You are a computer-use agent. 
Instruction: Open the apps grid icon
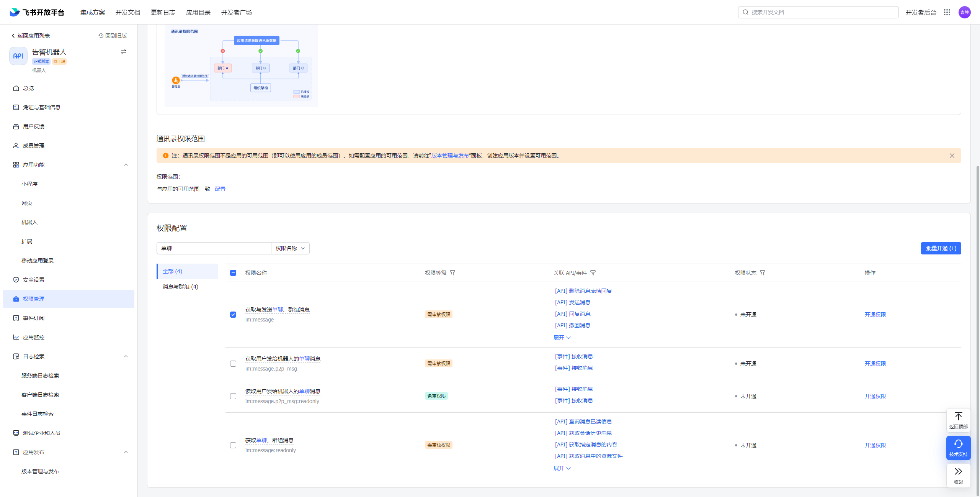tap(947, 12)
